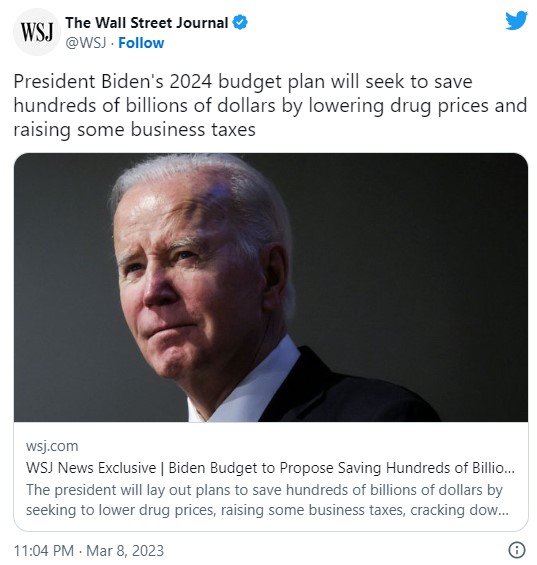Open the "WSJ News Exclusive" card headline
Viewport: 537px width, 565px height.
270,468
